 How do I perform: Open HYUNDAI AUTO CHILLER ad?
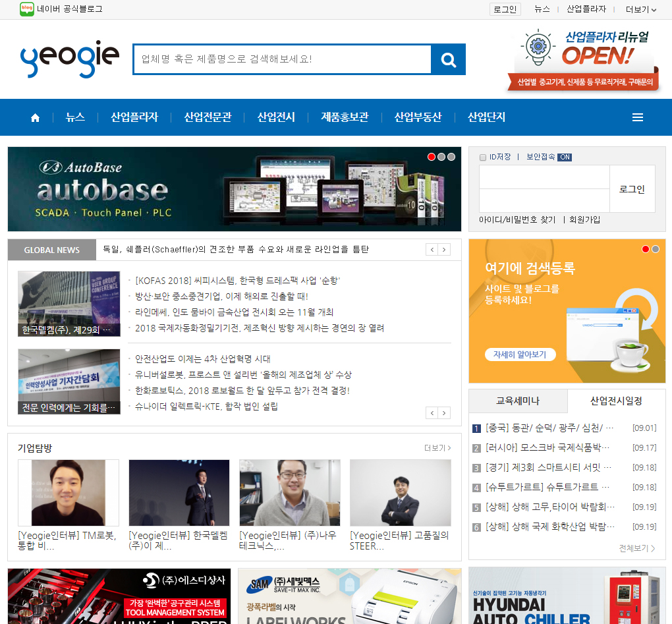click(x=567, y=596)
